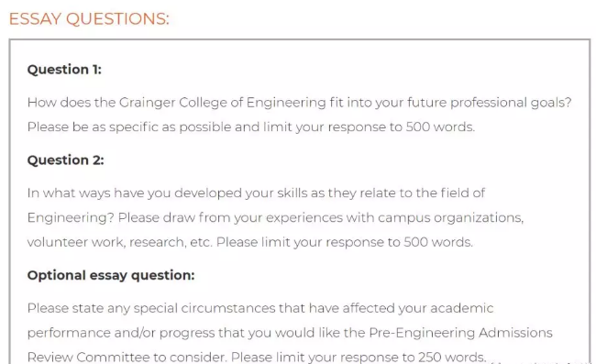This screenshot has height=364, width=596.
Task: Click the phrase In what ways
Action: click(x=69, y=193)
